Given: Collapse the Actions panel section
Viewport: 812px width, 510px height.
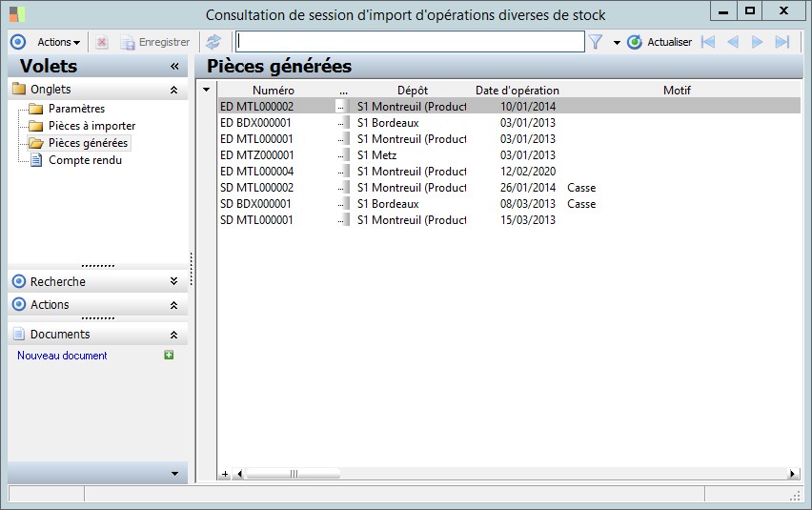Looking at the screenshot, I should click(x=174, y=305).
